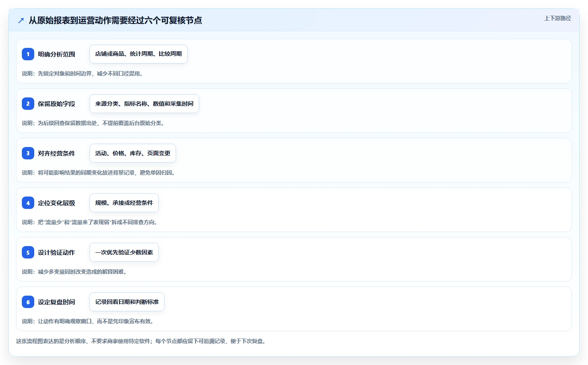
Task: Click the 一次优先验证少数因素 chip
Action: (124, 252)
